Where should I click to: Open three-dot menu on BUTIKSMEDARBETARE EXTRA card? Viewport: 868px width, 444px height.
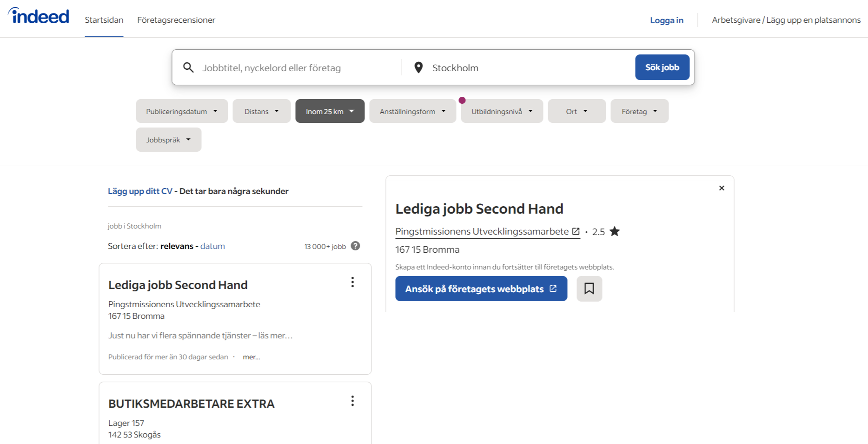click(352, 401)
